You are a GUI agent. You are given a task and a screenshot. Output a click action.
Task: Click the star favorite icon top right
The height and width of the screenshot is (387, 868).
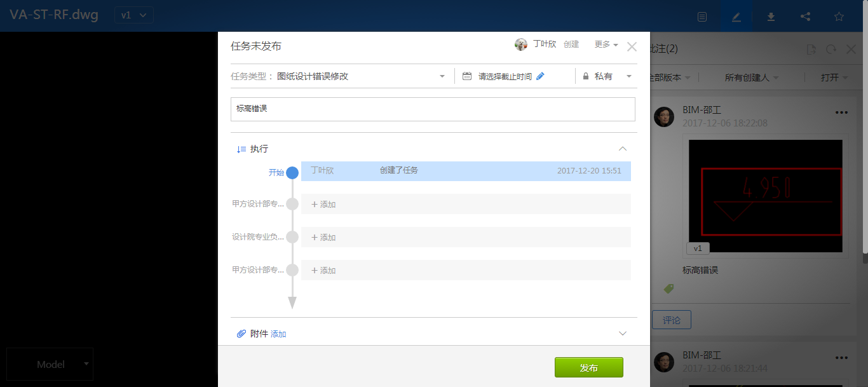[839, 16]
